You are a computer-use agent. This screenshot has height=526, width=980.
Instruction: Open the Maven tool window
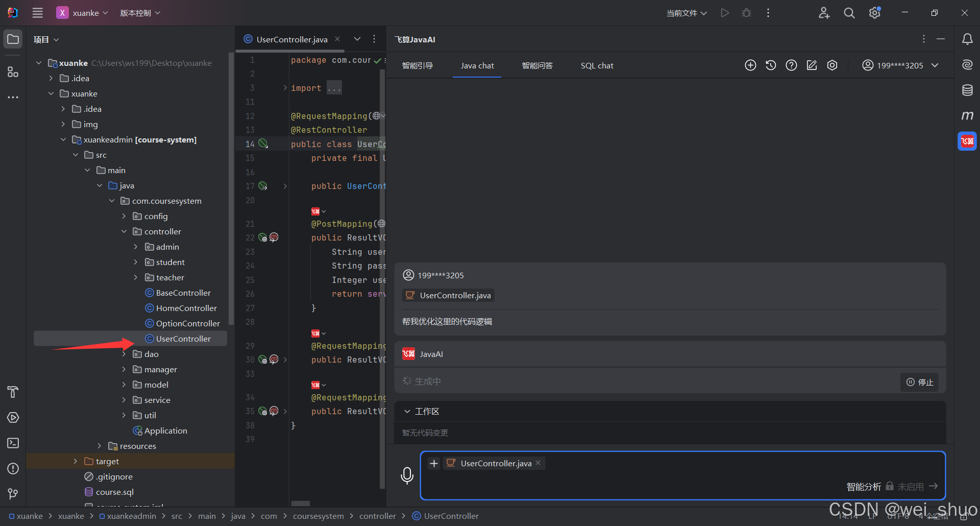[967, 116]
